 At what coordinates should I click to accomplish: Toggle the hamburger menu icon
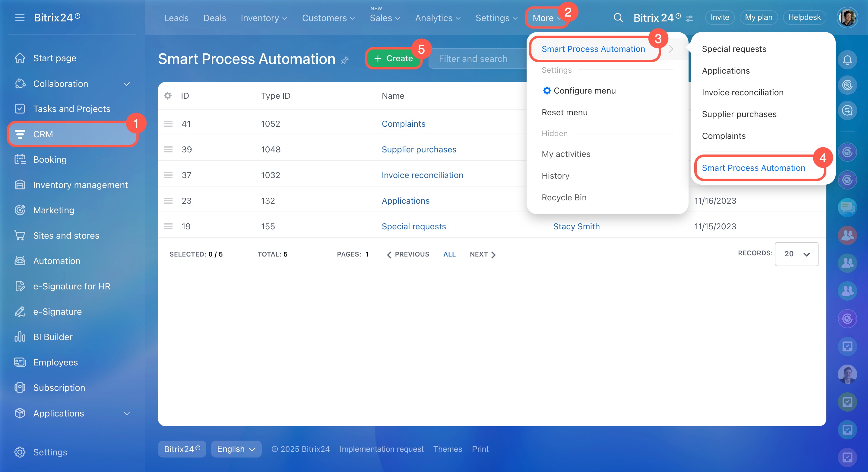[20, 18]
